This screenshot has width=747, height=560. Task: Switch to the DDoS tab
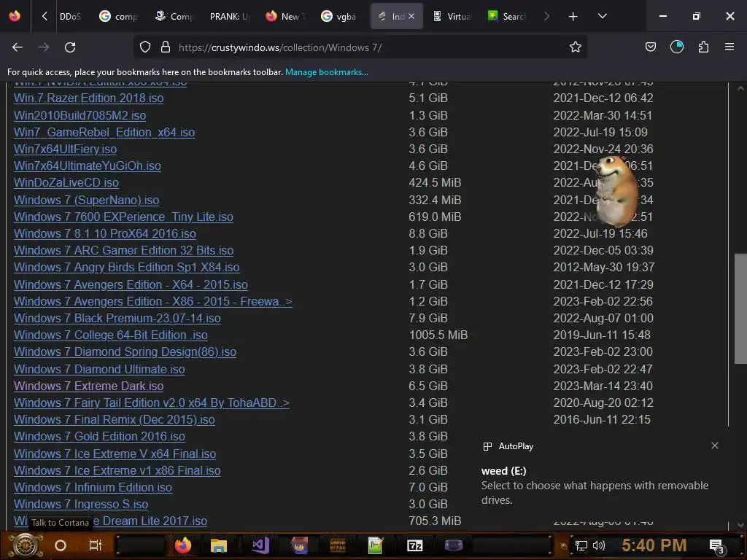point(71,17)
